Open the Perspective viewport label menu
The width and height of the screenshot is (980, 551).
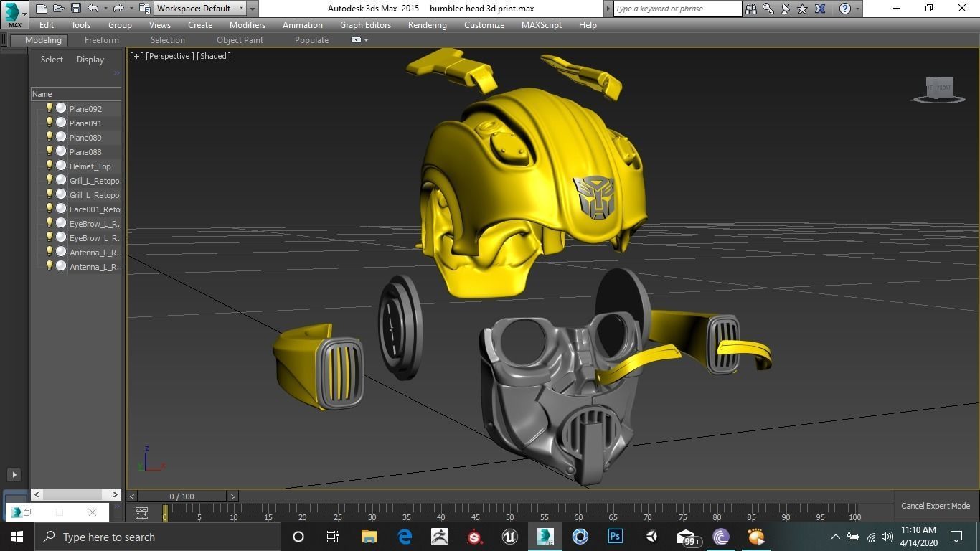pyautogui.click(x=170, y=56)
